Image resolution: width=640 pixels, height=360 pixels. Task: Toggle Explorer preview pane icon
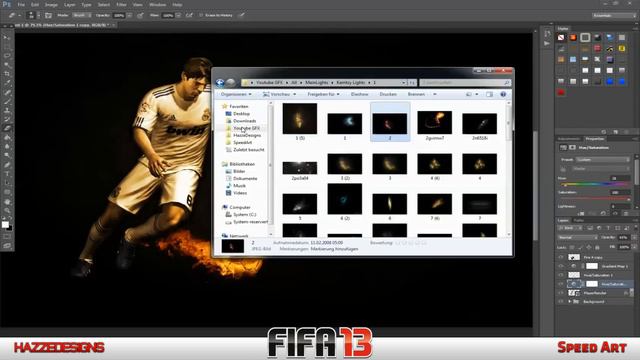pos(489,94)
